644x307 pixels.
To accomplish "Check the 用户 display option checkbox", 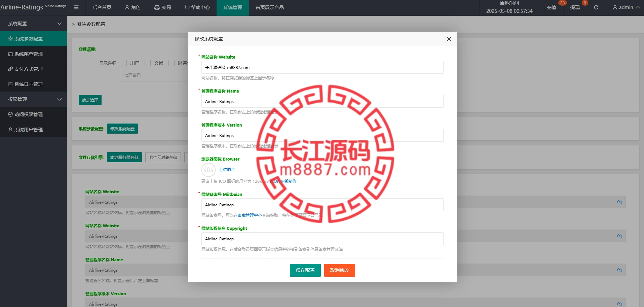I will [124, 63].
